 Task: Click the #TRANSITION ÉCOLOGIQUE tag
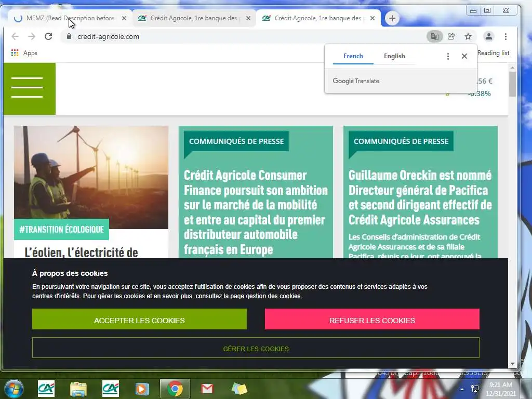click(61, 229)
